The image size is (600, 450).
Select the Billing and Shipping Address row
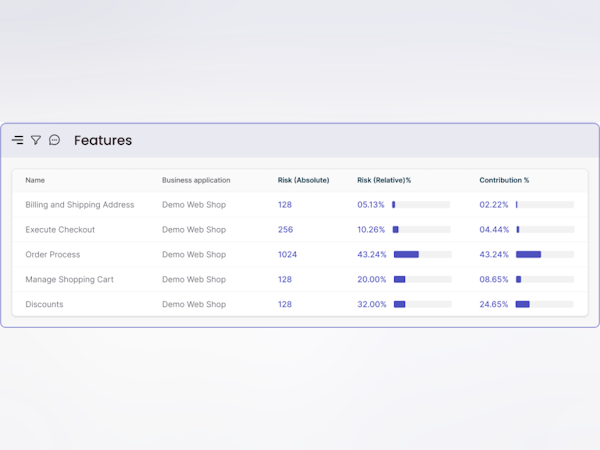pyautogui.click(x=300, y=205)
